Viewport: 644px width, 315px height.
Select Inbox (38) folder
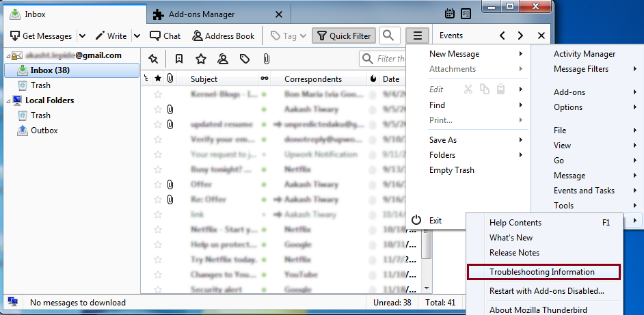tap(72, 70)
